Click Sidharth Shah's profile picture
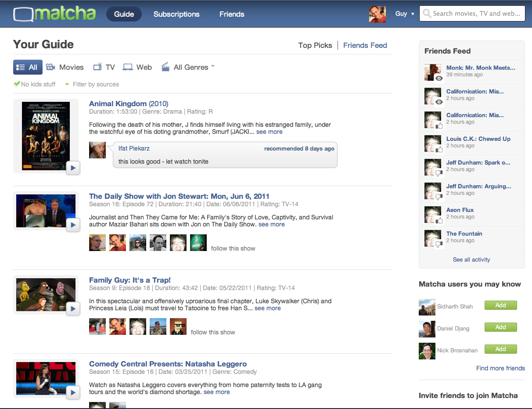532x409 pixels. click(427, 307)
